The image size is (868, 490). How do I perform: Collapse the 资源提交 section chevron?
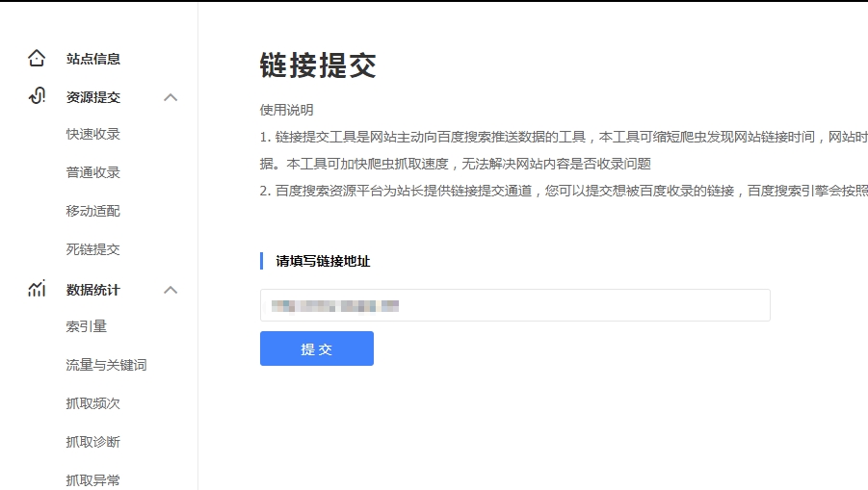tap(171, 97)
